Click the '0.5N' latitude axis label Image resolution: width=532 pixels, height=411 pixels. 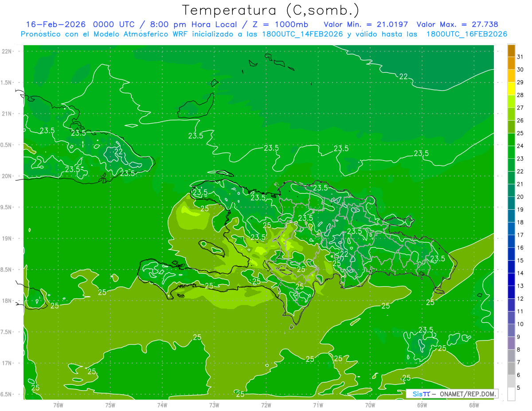point(7,145)
